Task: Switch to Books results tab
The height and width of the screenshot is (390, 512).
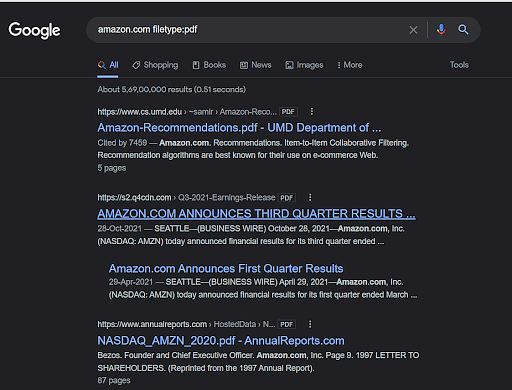Action: [209, 65]
